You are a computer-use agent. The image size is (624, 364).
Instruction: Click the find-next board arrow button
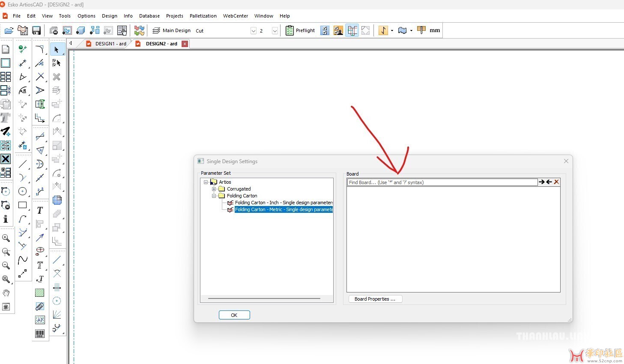[542, 182]
